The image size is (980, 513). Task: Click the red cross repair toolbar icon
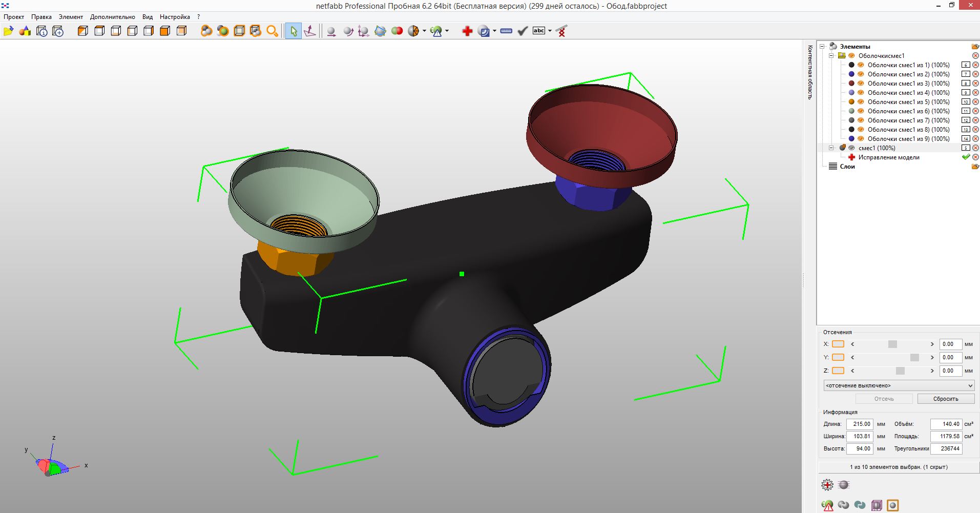point(467,31)
